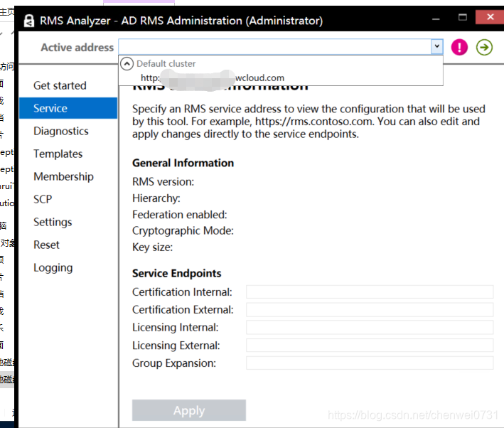
Task: Open the Logging section
Action: click(x=53, y=268)
